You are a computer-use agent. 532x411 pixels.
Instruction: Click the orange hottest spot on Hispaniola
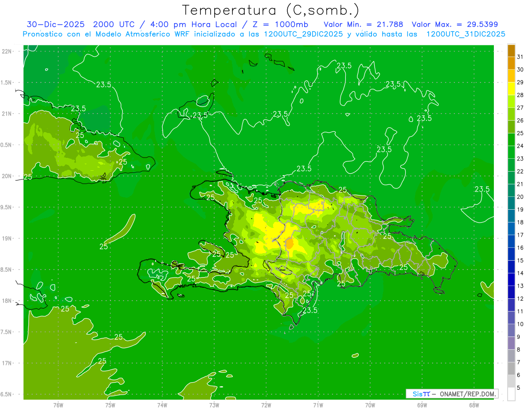(289, 243)
